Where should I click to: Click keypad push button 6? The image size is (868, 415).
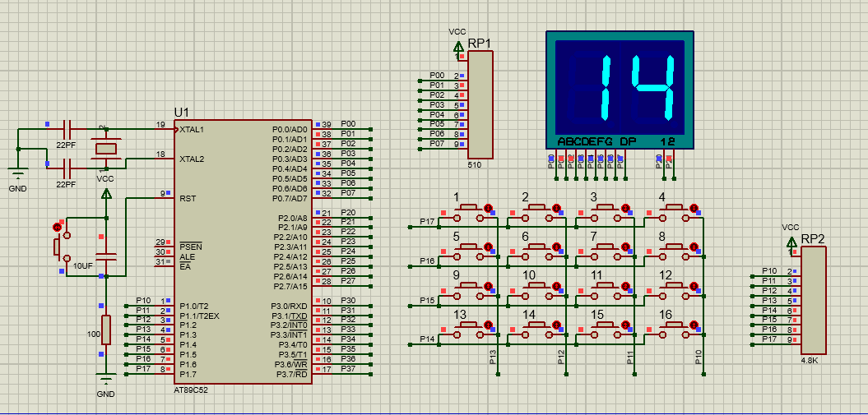[537, 250]
